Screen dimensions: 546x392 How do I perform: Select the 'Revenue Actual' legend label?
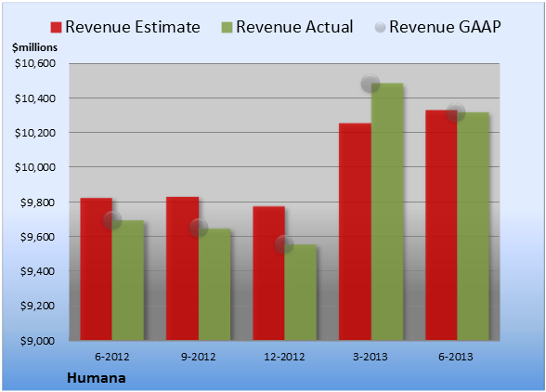(x=294, y=27)
